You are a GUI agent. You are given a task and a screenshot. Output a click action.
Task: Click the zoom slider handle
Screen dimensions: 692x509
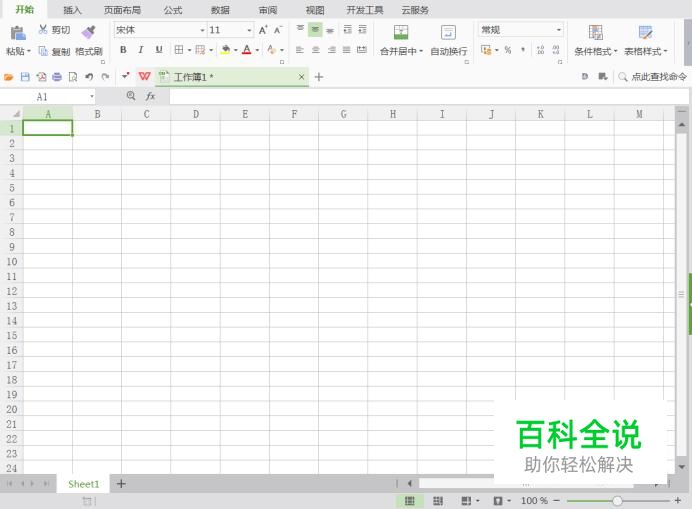tap(617, 501)
